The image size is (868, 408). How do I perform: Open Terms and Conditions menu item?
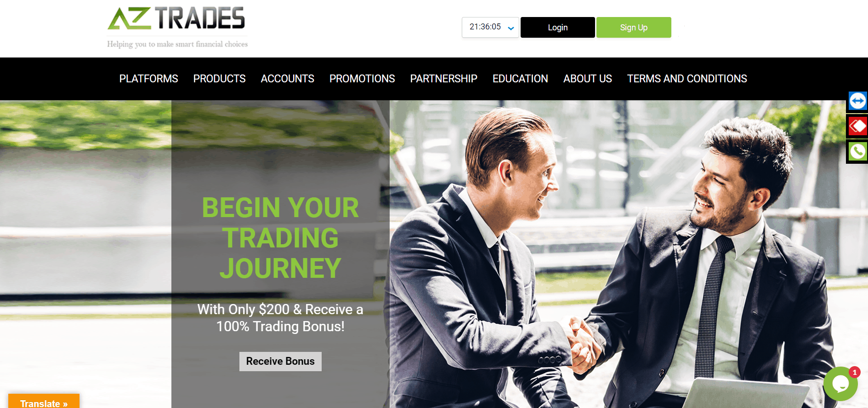(x=687, y=79)
